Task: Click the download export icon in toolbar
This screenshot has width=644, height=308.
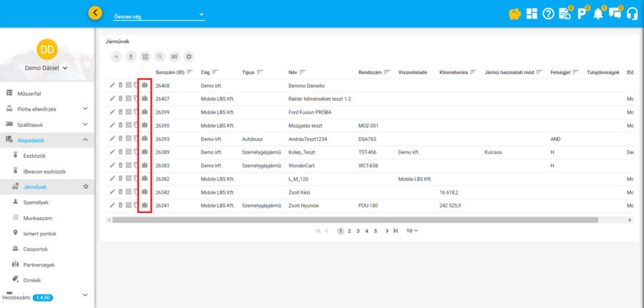Action: coord(131,56)
